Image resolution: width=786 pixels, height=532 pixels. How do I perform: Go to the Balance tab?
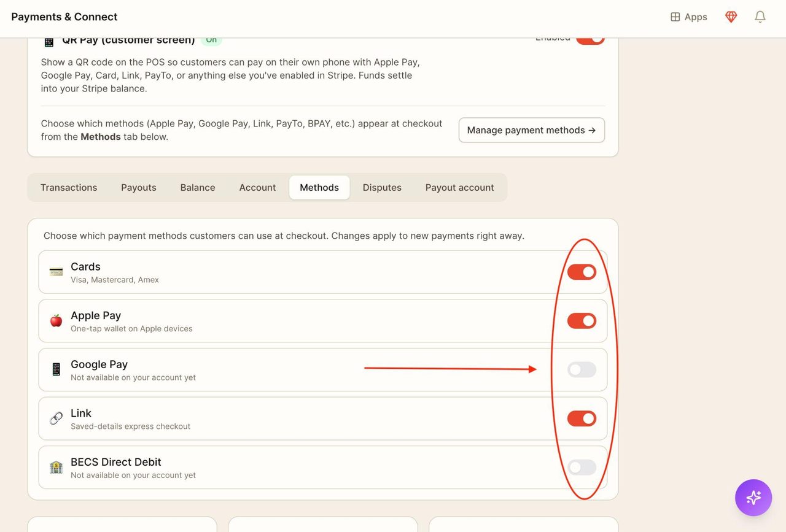[x=198, y=188]
